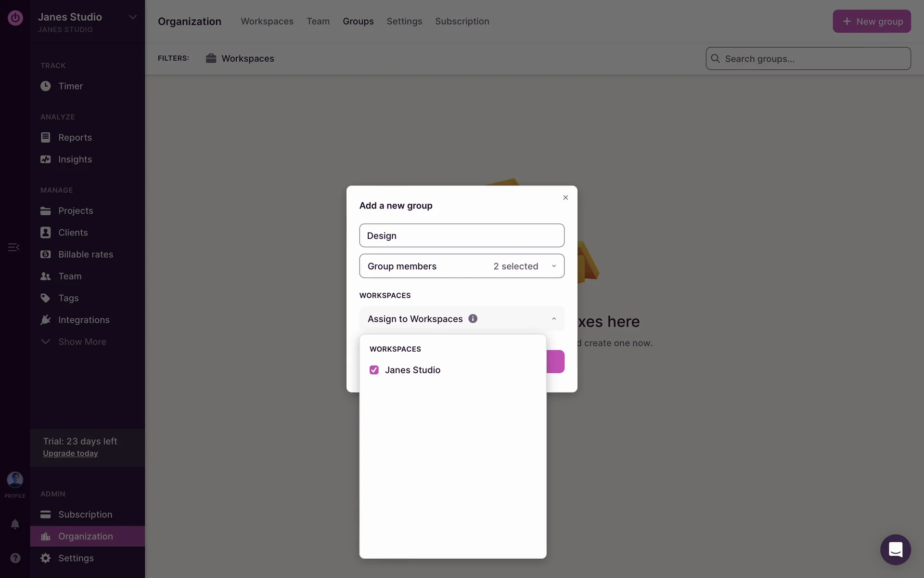924x578 pixels.
Task: Open the Subscription tab in header
Action: coord(462,21)
